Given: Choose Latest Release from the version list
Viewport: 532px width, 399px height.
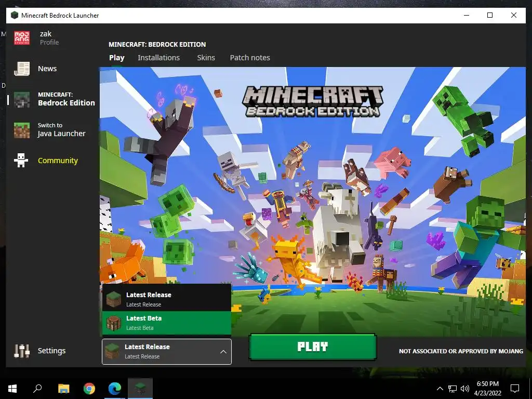Looking at the screenshot, I should (x=167, y=299).
